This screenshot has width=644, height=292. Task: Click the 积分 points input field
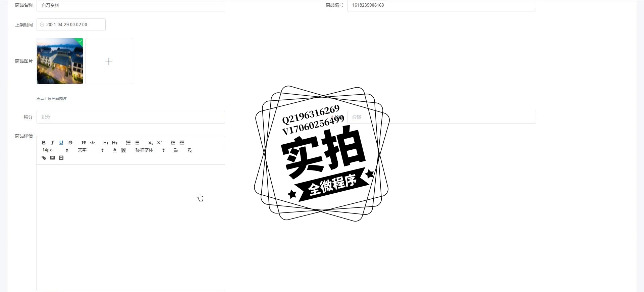(x=131, y=117)
